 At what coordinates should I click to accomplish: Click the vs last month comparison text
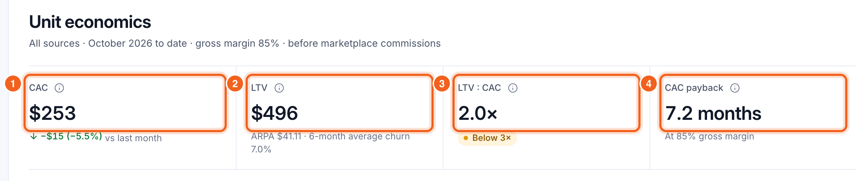[x=133, y=138]
